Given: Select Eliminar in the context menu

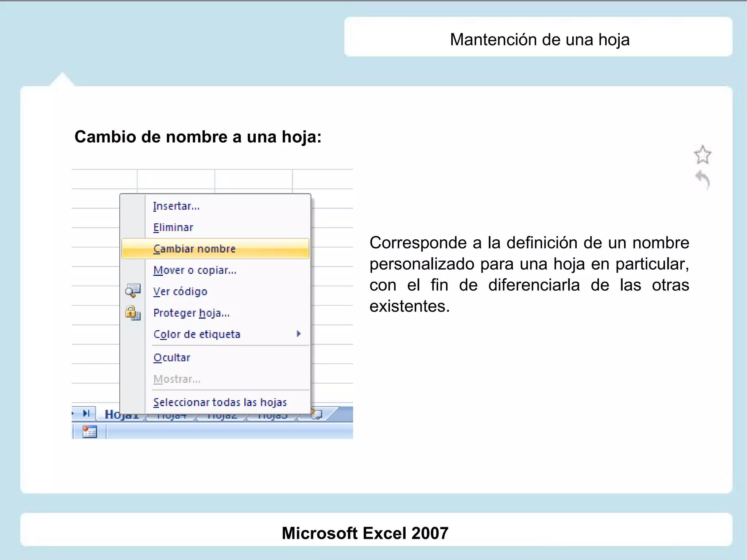Looking at the screenshot, I should click(x=173, y=227).
